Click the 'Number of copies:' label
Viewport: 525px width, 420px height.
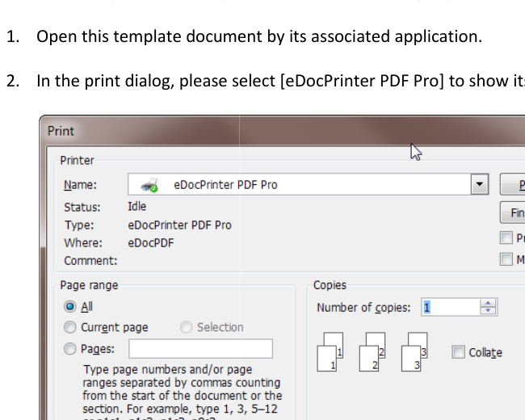click(363, 308)
